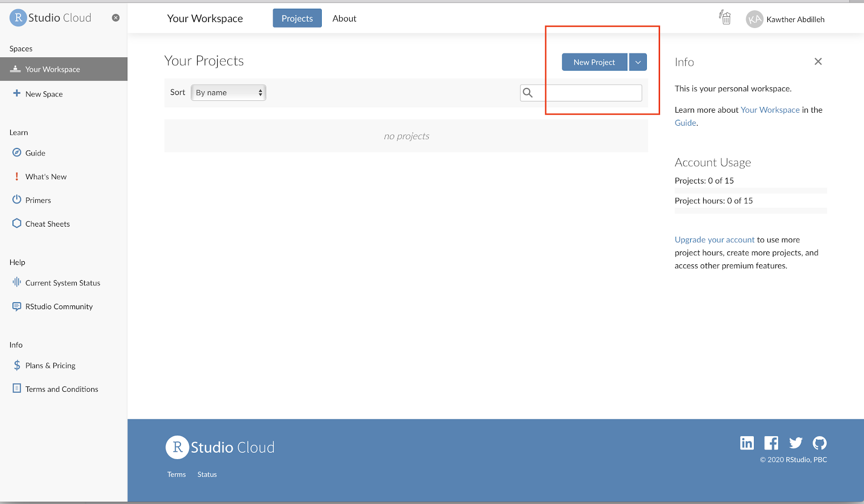Screen dimensions: 864x504
Task: Click the New Project button
Action: pyautogui.click(x=594, y=62)
